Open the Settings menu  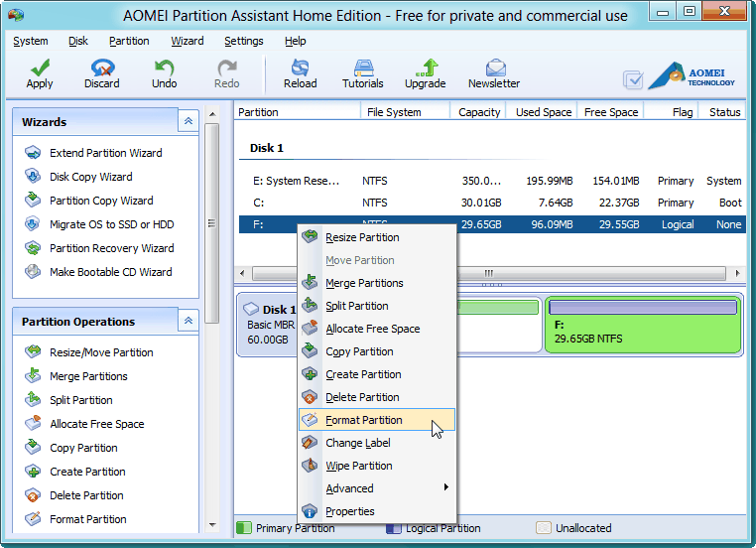(243, 41)
